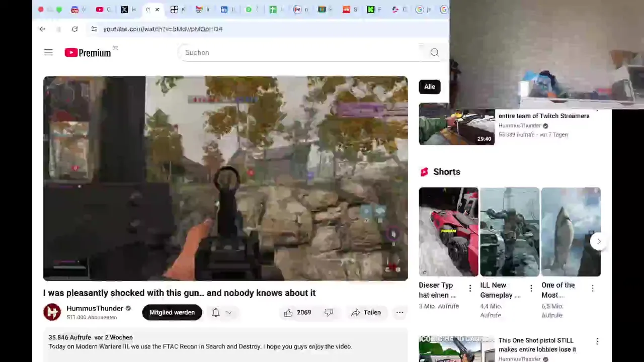Expand notification options chevron
644x362 pixels.
[228, 313]
